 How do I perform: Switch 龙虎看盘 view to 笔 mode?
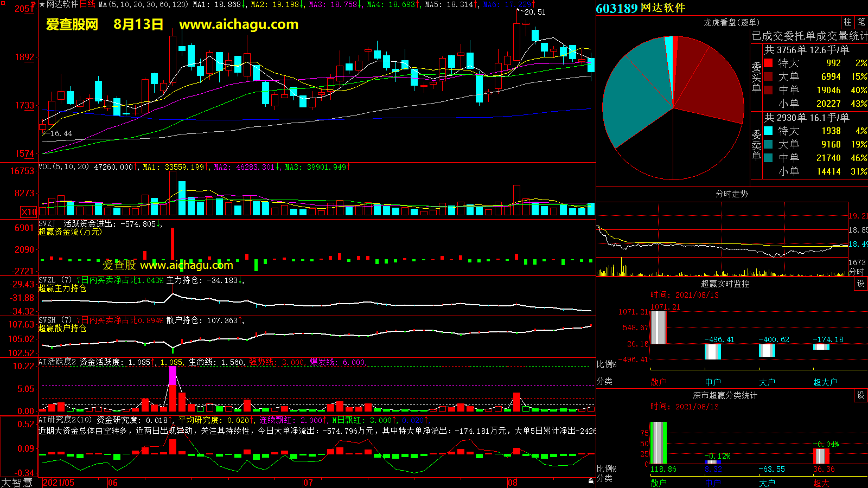pyautogui.click(x=861, y=22)
